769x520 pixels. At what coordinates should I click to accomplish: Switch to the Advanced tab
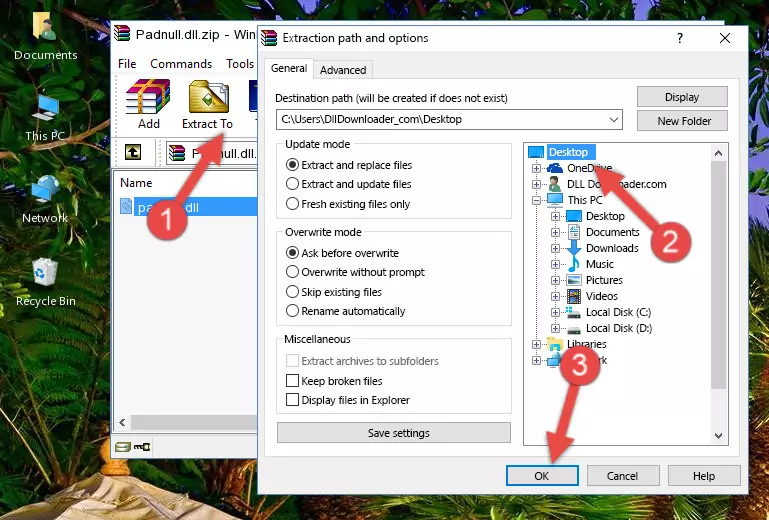(343, 70)
